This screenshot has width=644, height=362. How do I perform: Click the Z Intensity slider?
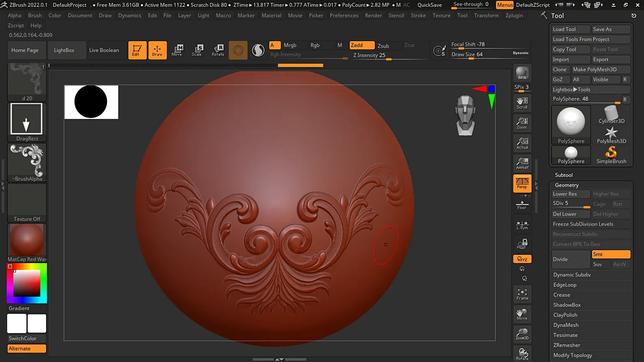(x=369, y=55)
